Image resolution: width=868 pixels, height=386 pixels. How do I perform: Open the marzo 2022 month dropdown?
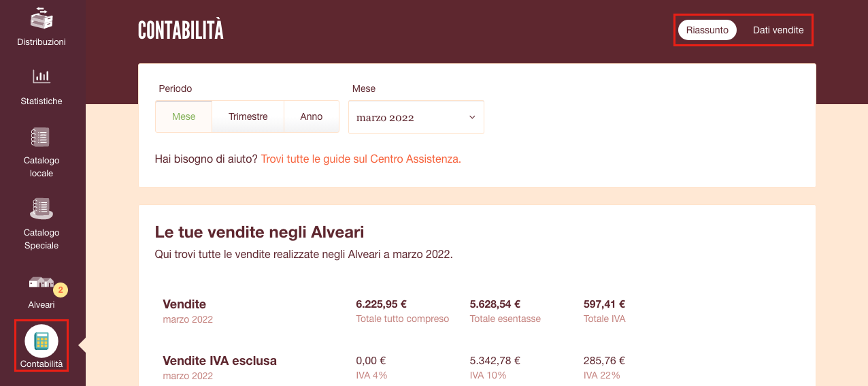(416, 117)
